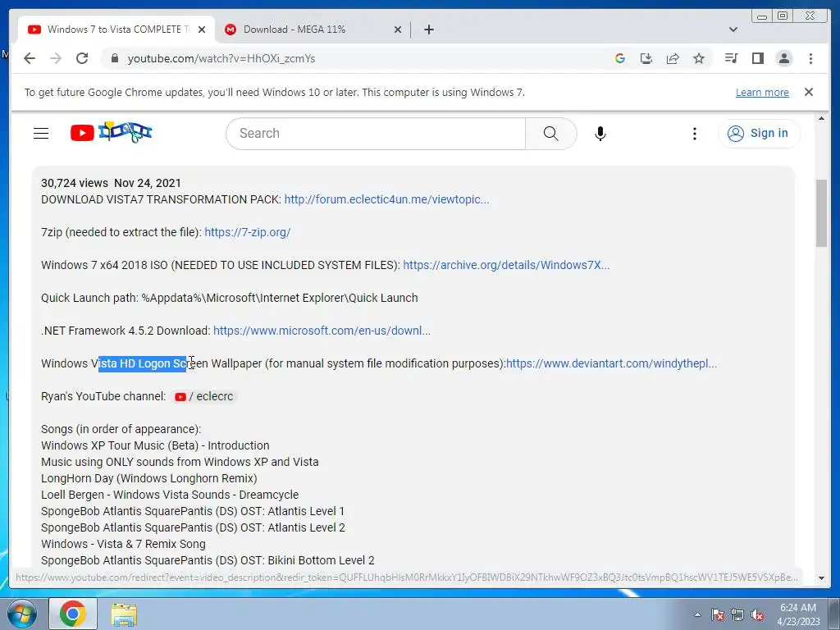Click the lock icon in address bar
This screenshot has height=630, width=840.
coord(114,58)
